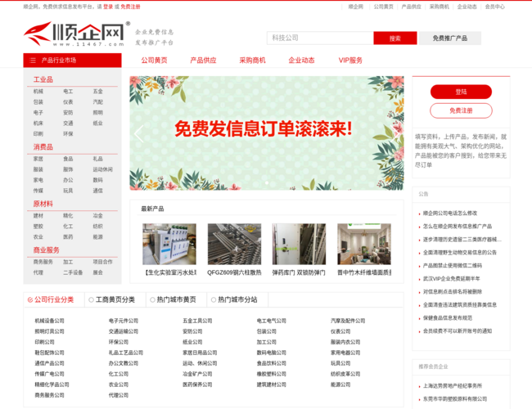Select 工商黄页分类 radio tab
The image size is (532, 409).
[111, 299]
